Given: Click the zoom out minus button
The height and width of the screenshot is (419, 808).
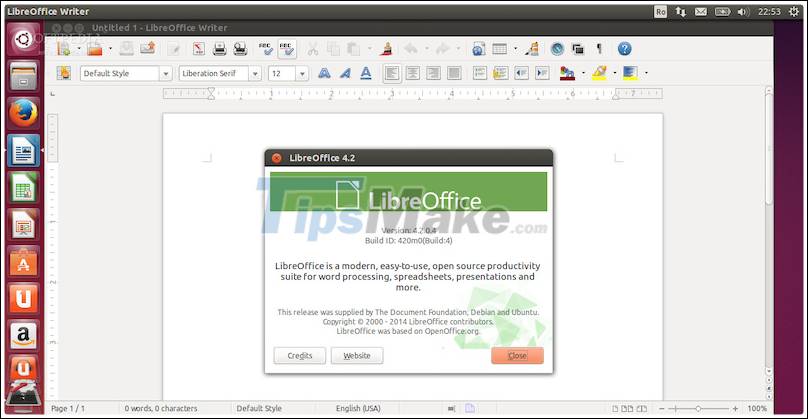Looking at the screenshot, I should point(662,409).
